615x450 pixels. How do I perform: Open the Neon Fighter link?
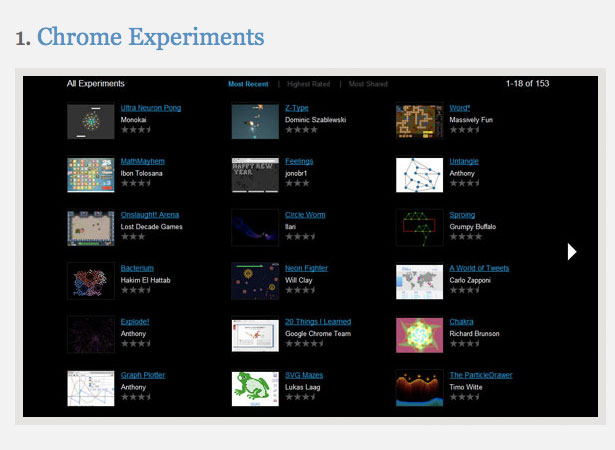(306, 268)
